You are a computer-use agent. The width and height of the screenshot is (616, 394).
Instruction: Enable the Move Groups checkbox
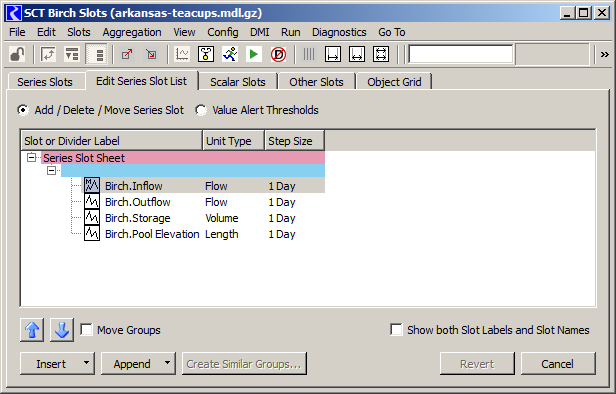(86, 330)
